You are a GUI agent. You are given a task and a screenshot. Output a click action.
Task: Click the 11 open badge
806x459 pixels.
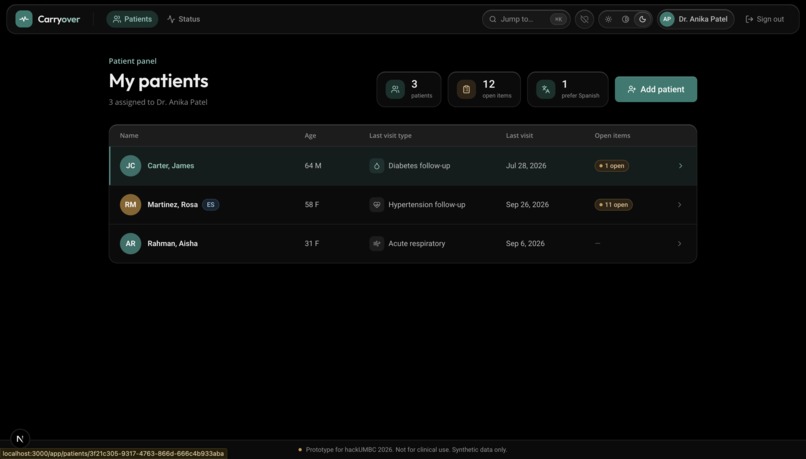tap(613, 205)
